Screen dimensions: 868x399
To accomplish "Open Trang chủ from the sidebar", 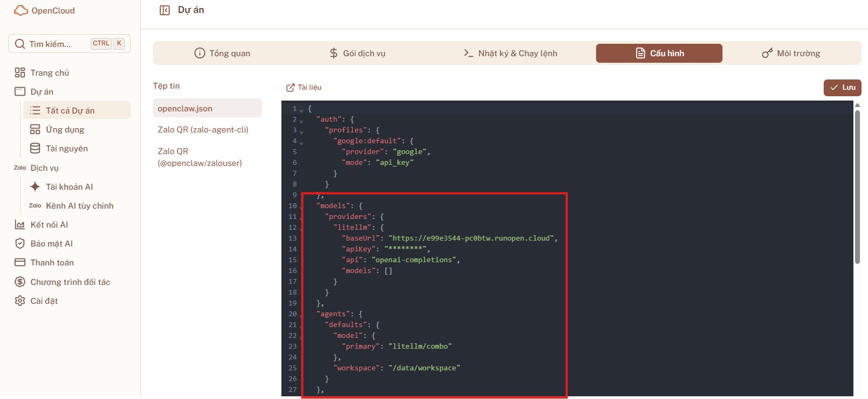I will tap(49, 72).
